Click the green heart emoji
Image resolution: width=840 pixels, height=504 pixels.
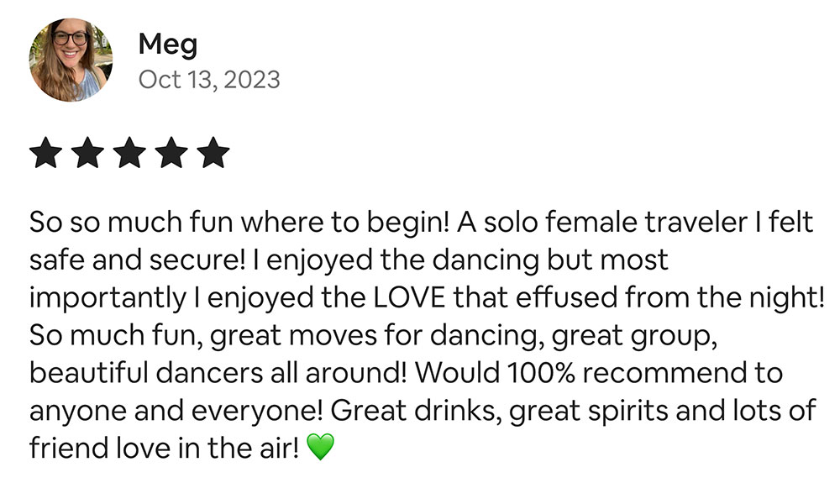point(320,448)
